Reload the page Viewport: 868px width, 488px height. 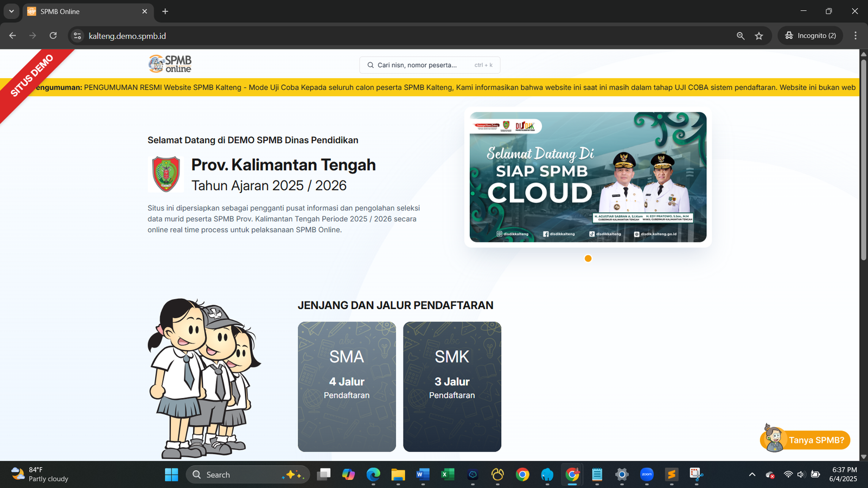(53, 36)
